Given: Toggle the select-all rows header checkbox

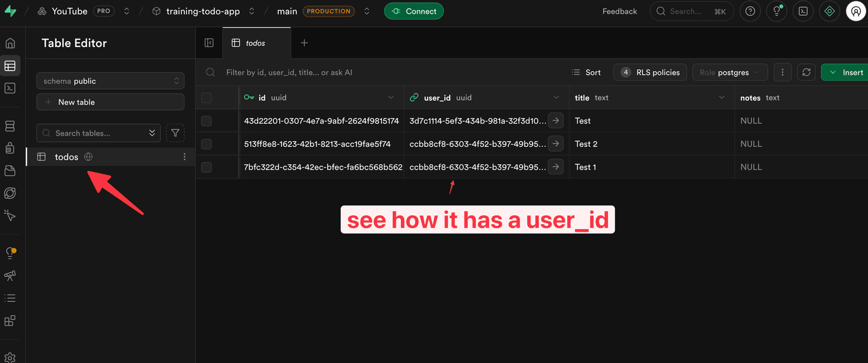Looking at the screenshot, I should coord(206,98).
